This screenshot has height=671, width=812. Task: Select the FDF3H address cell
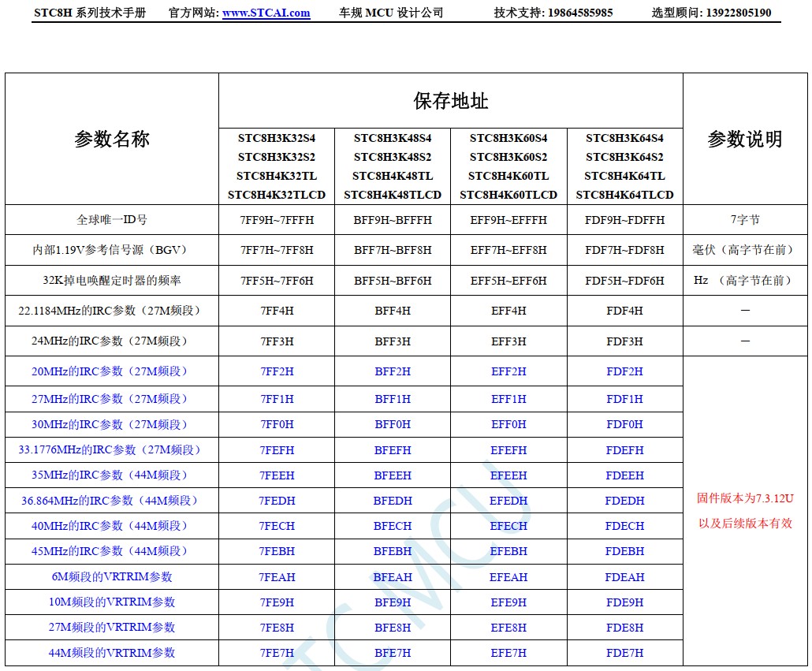click(624, 341)
